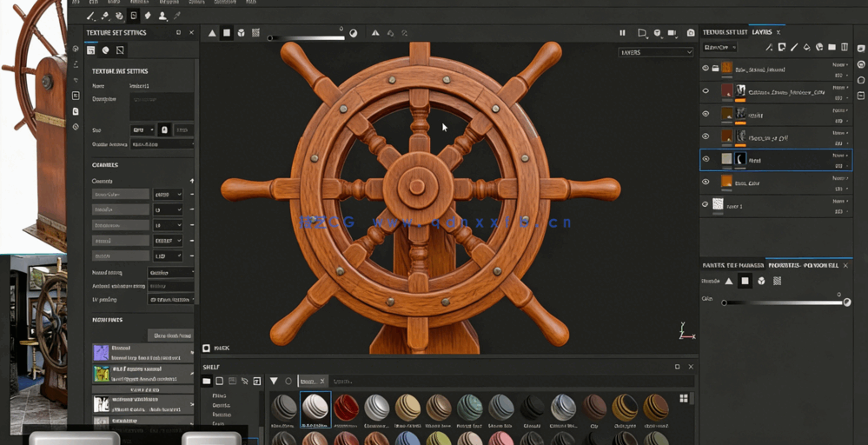
Task: Open blend mode dropdown of the top folder layer
Action: tap(840, 65)
